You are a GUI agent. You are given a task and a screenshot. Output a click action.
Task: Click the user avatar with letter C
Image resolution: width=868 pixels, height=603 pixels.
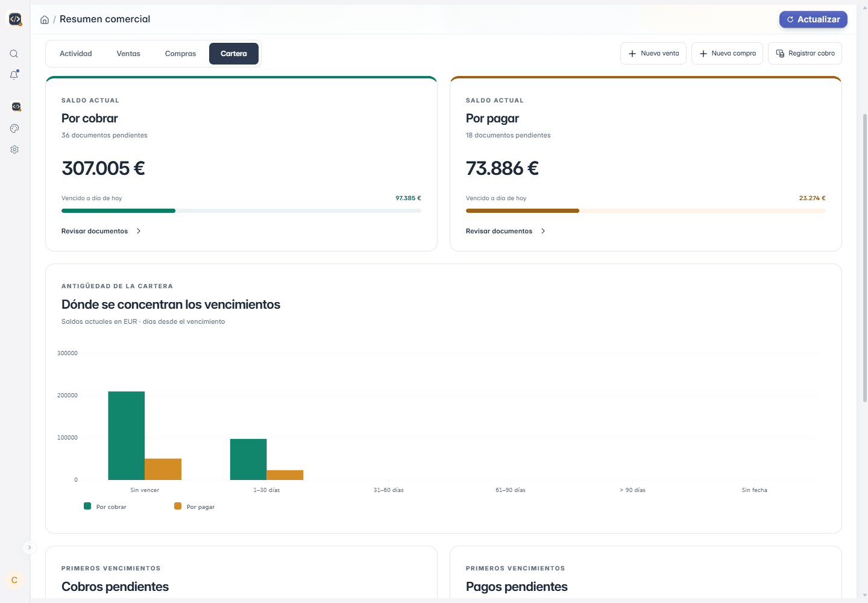[14, 580]
